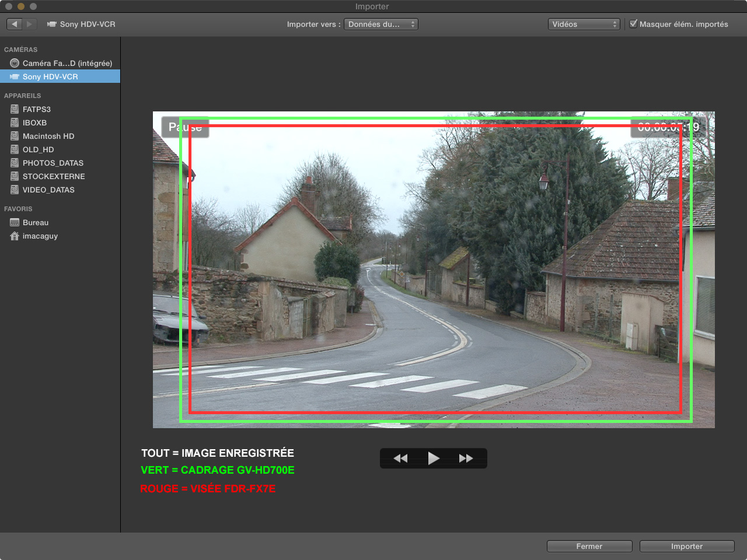Image resolution: width=747 pixels, height=560 pixels.
Task: Click the Importer button
Action: pos(686,546)
